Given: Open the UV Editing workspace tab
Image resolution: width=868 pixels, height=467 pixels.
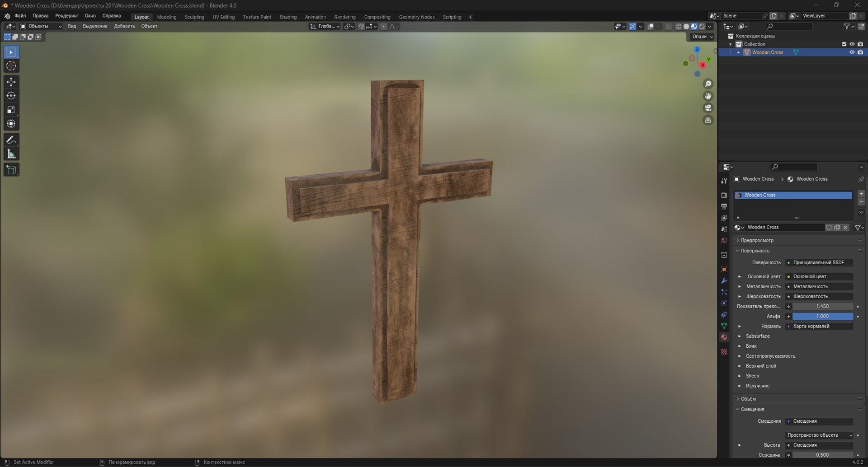Looking at the screenshot, I should click(x=223, y=17).
